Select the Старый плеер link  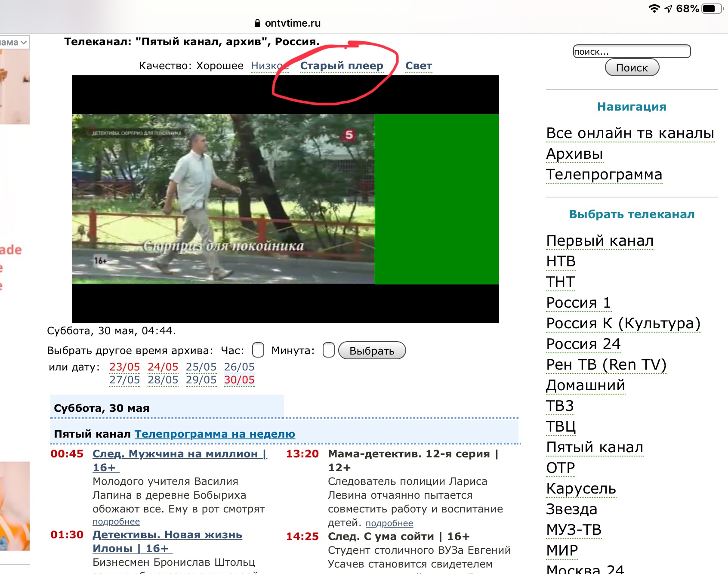pyautogui.click(x=342, y=66)
